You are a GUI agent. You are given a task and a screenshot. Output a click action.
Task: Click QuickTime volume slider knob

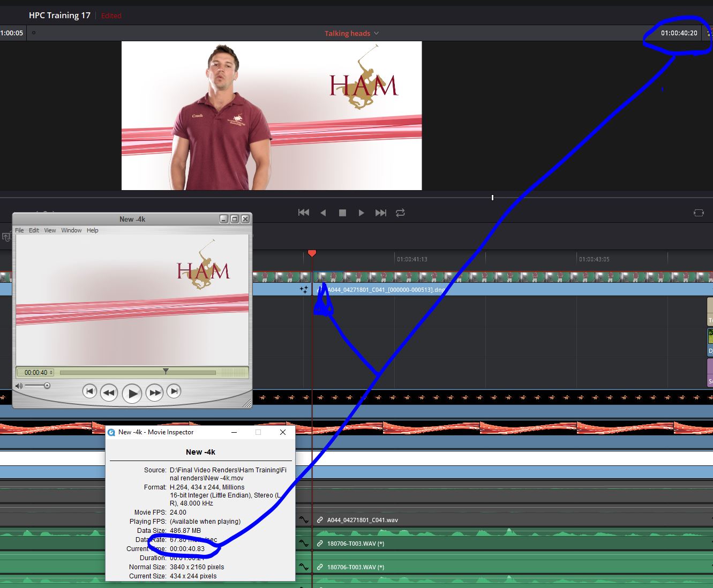[47, 386]
